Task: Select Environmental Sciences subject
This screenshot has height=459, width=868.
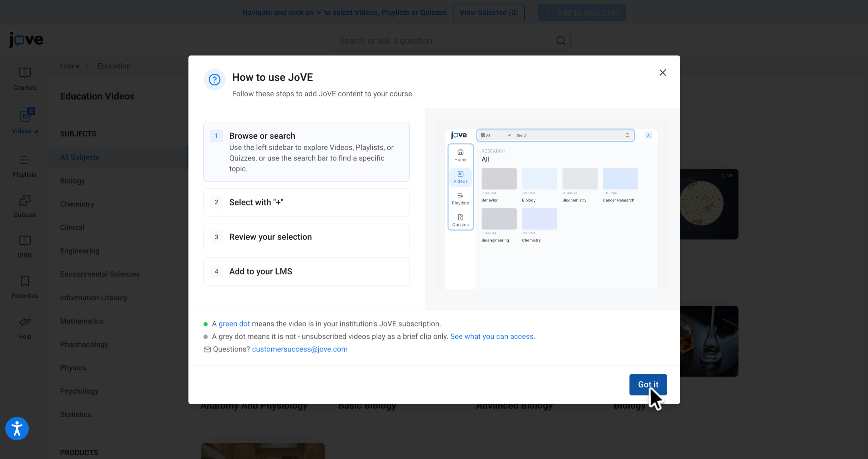Action: click(100, 274)
